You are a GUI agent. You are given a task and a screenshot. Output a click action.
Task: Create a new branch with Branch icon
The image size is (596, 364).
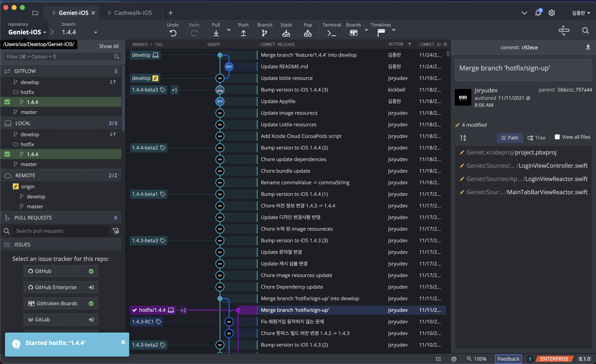264,33
